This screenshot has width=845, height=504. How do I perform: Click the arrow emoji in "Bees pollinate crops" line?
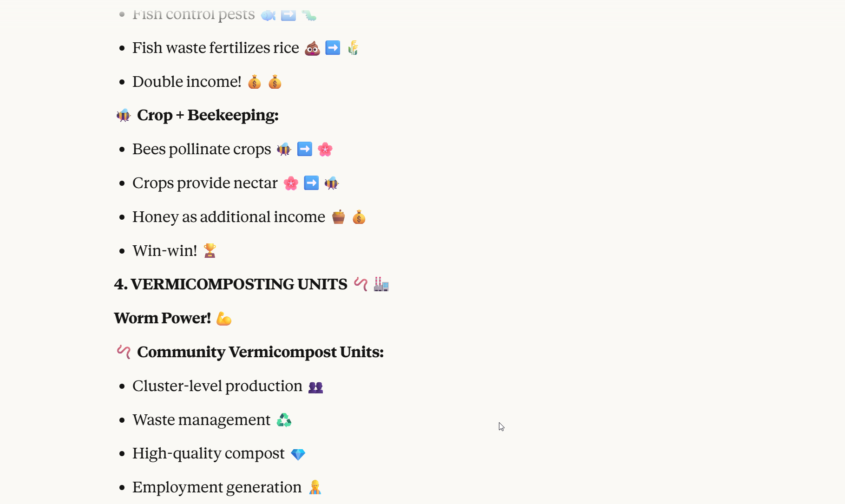[305, 149]
